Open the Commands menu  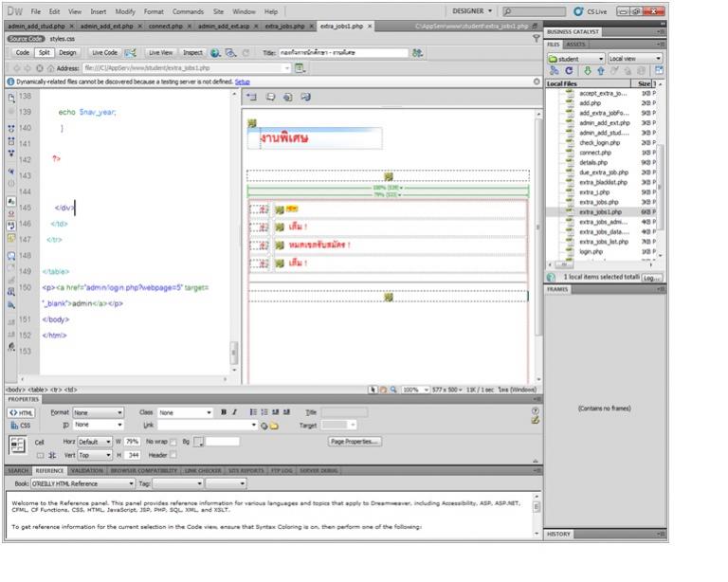[188, 11]
